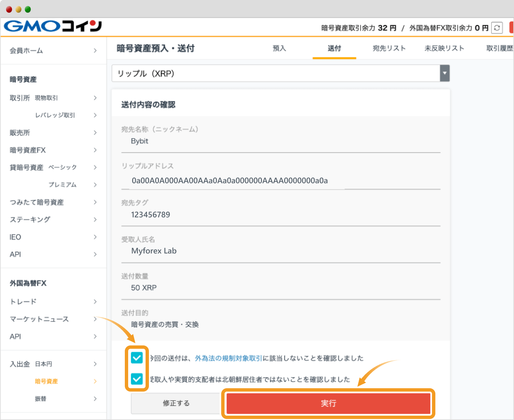Open the 未反映リスト tab
The image size is (514, 420).
(444, 48)
